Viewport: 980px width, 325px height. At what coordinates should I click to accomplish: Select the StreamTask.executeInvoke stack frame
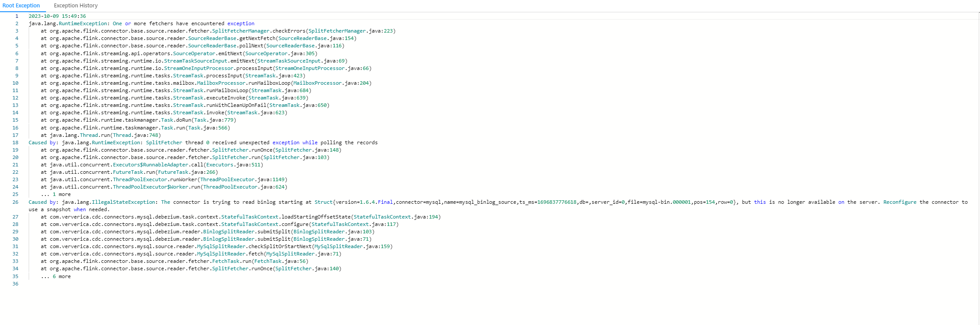pyautogui.click(x=175, y=98)
